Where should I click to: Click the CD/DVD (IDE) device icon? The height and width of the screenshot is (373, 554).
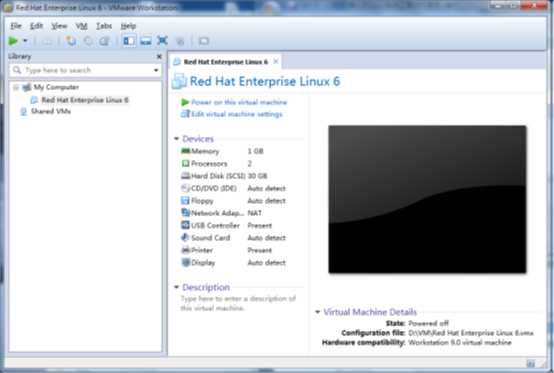(185, 188)
